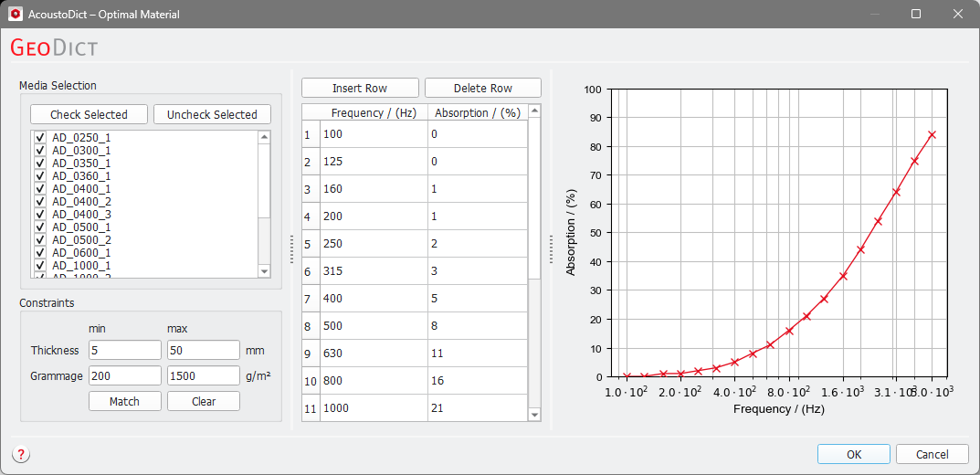This screenshot has height=475, width=980.
Task: Confirm with the OK button
Action: coord(854,454)
